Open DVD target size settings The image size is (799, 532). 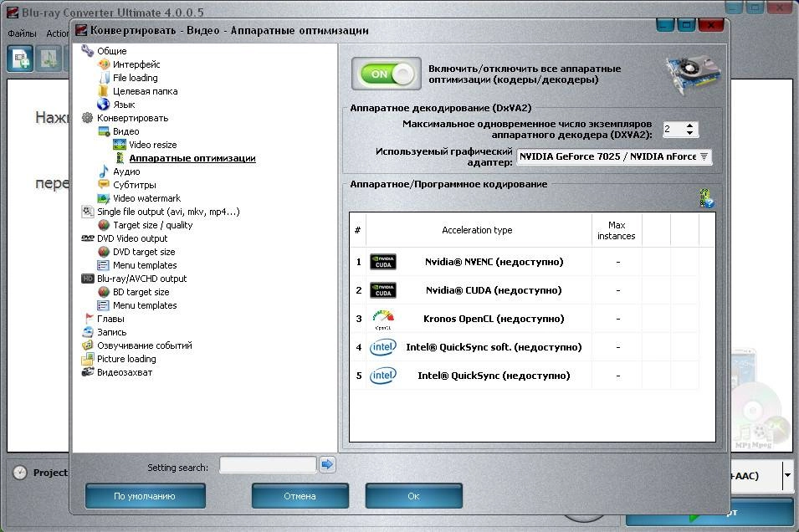pos(144,252)
